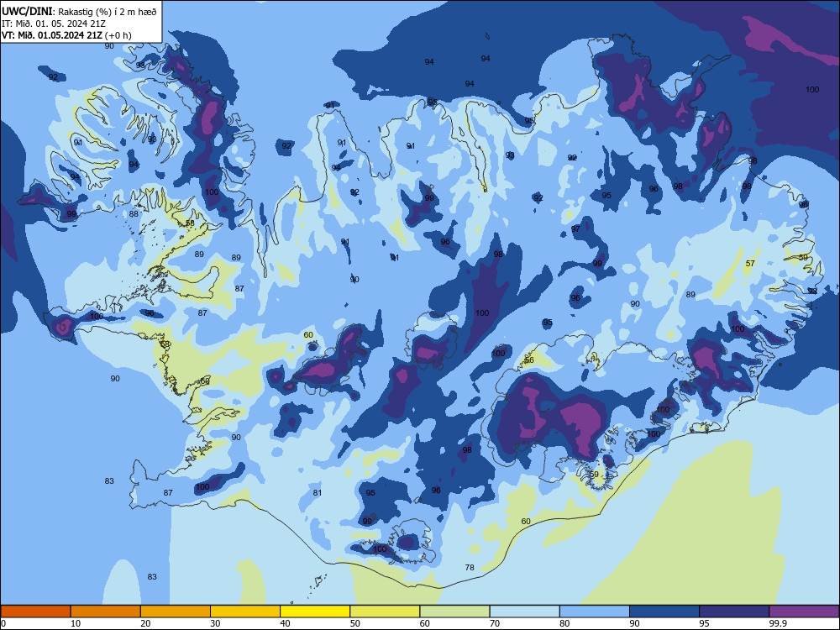Click the '81' humidity value on the map
This screenshot has width=840, height=630.
318,492
